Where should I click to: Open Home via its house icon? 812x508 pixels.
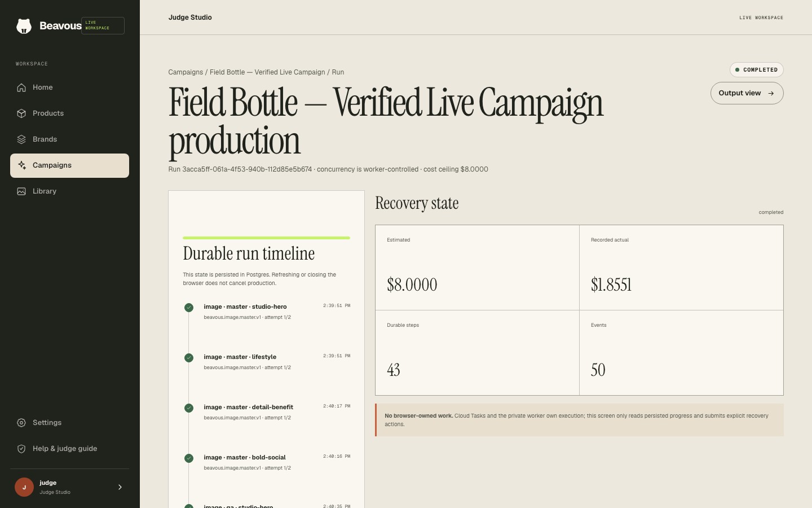click(x=21, y=87)
